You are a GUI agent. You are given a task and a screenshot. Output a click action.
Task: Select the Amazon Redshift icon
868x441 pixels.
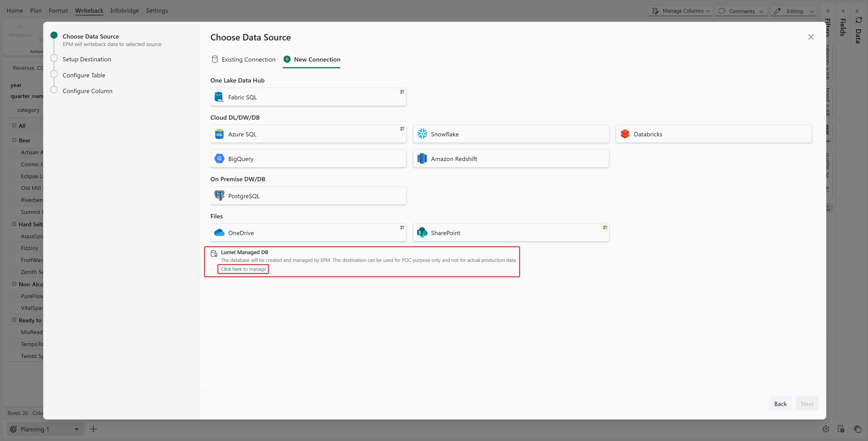click(x=422, y=158)
